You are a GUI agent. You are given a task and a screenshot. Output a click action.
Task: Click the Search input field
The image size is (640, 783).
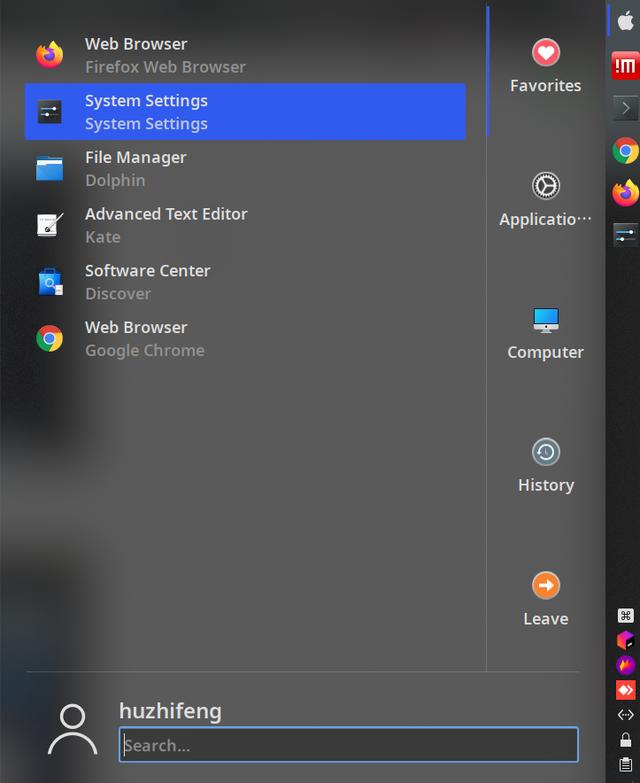click(348, 745)
